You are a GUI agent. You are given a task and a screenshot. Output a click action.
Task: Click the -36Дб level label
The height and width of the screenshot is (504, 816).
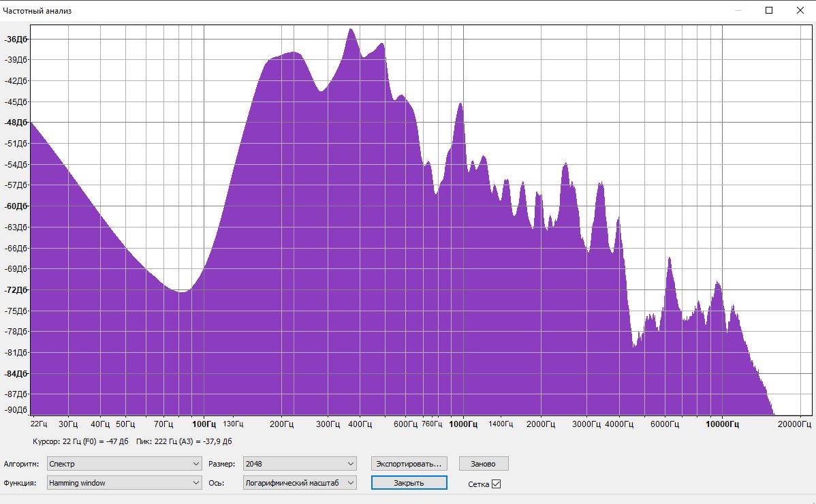[x=16, y=39]
